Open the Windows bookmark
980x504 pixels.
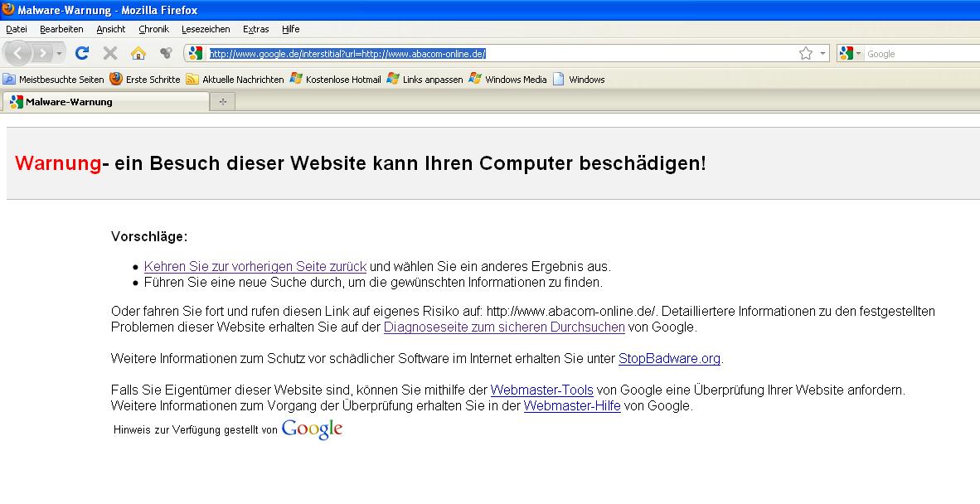coord(579,80)
